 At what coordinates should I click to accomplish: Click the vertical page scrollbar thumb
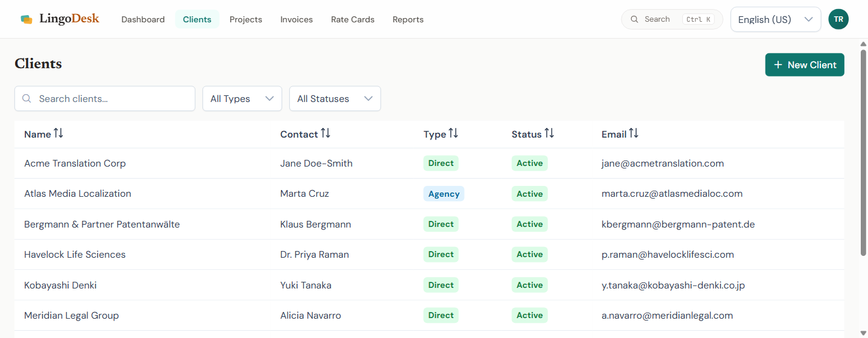[x=863, y=154]
